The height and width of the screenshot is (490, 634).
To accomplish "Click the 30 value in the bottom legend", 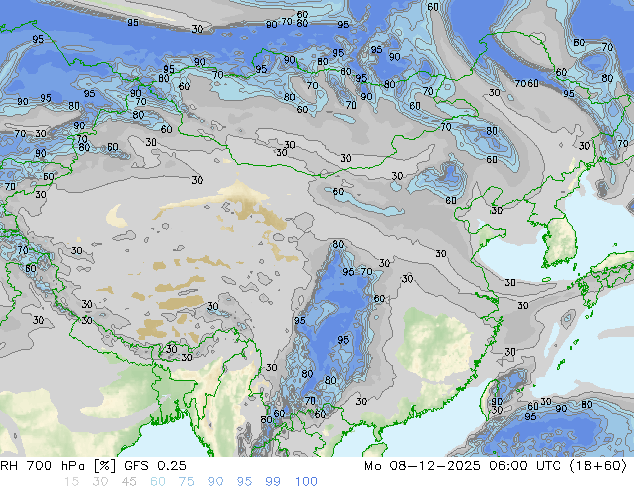I will tap(100, 482).
